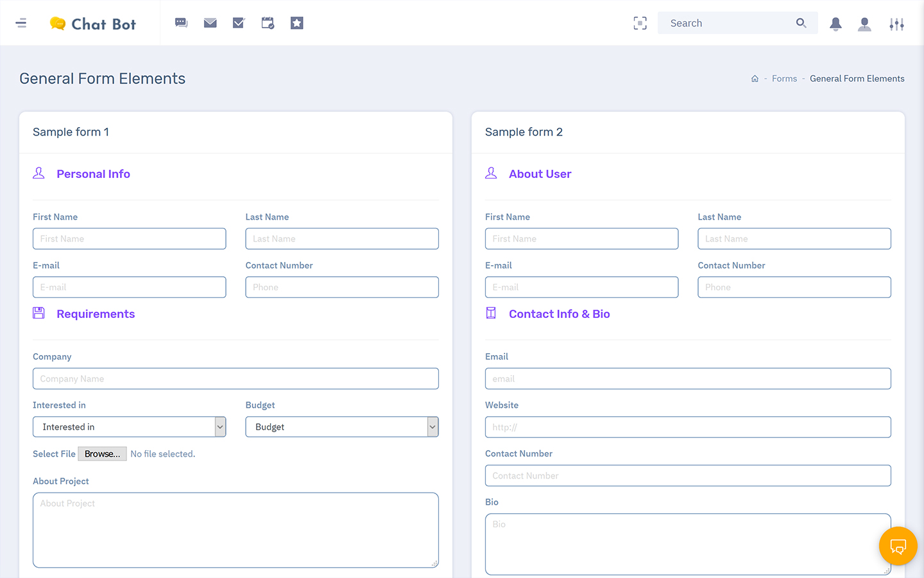This screenshot has height=578, width=924.
Task: Click the Browse file button
Action: pyautogui.click(x=102, y=454)
